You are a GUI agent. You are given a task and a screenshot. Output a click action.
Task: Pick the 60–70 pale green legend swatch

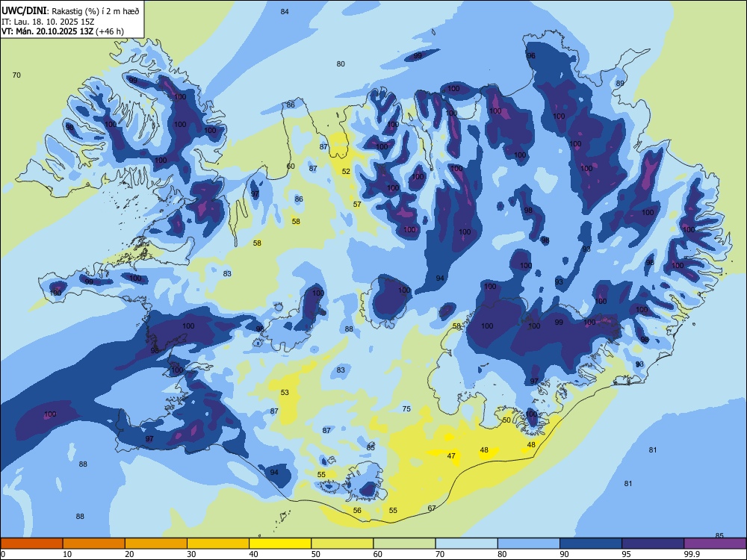(404, 544)
